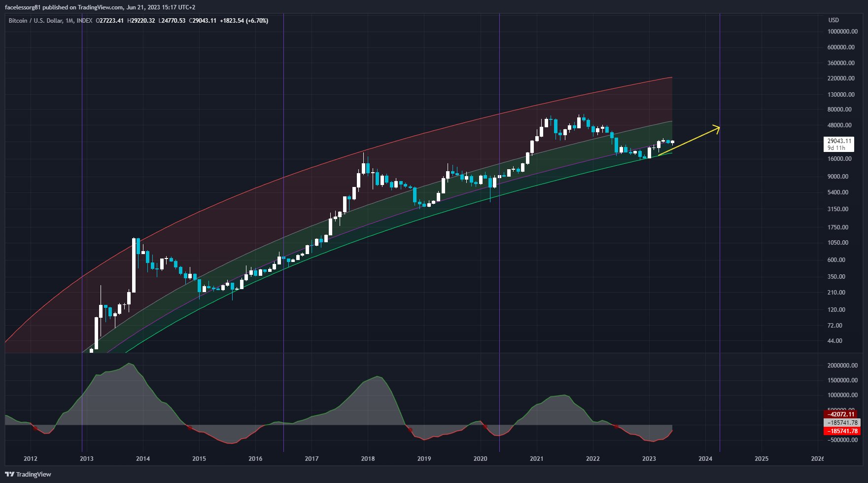Viewport: 868px width, 483px height.
Task: Click the 2026 label on the time axis
Action: point(817,459)
